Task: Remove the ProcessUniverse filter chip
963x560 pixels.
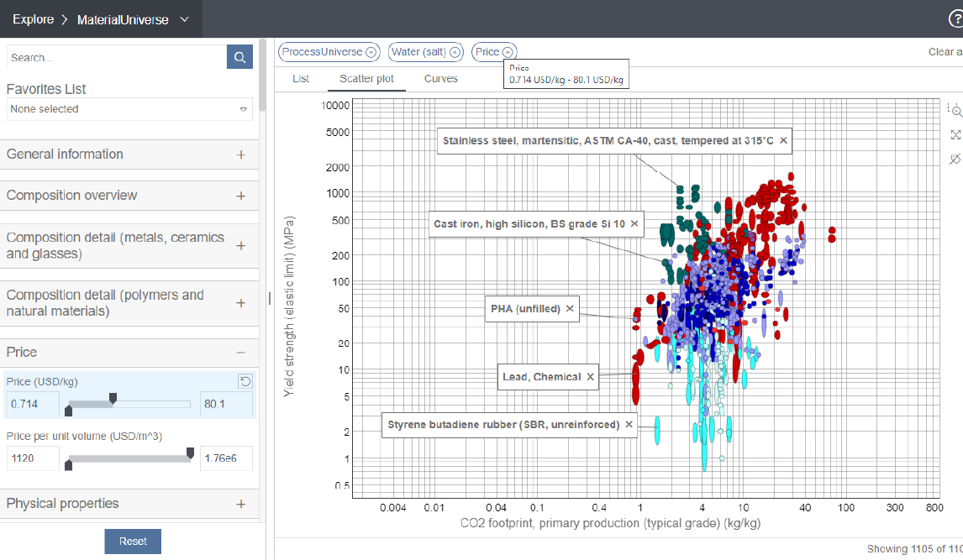Action: click(x=371, y=53)
